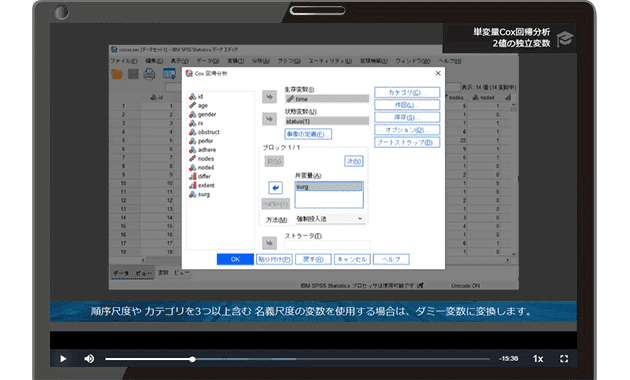Click the time survival variable field
The image size is (630, 380).
click(x=327, y=99)
